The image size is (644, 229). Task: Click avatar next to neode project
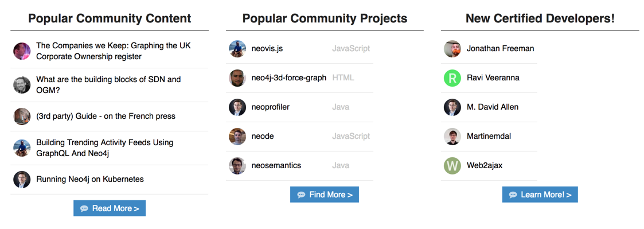pyautogui.click(x=237, y=137)
